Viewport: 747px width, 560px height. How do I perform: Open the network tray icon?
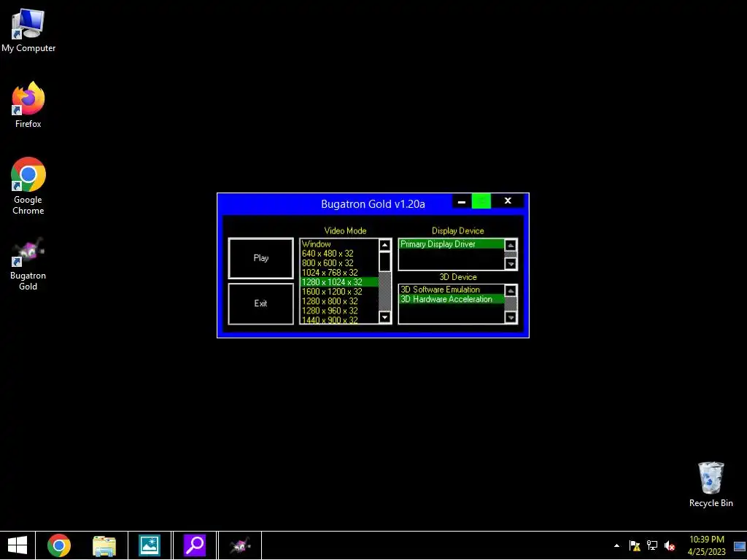(x=652, y=545)
